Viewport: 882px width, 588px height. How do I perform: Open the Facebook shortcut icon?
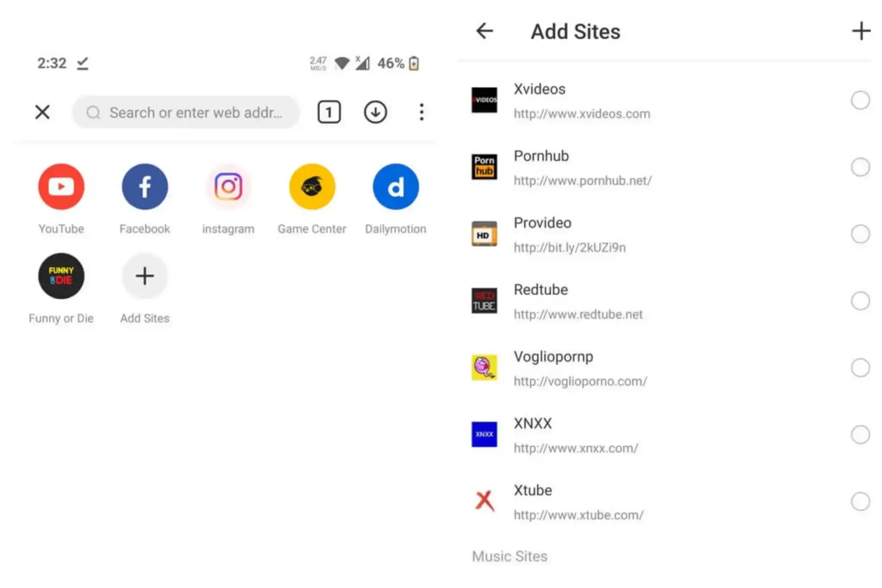[145, 187]
